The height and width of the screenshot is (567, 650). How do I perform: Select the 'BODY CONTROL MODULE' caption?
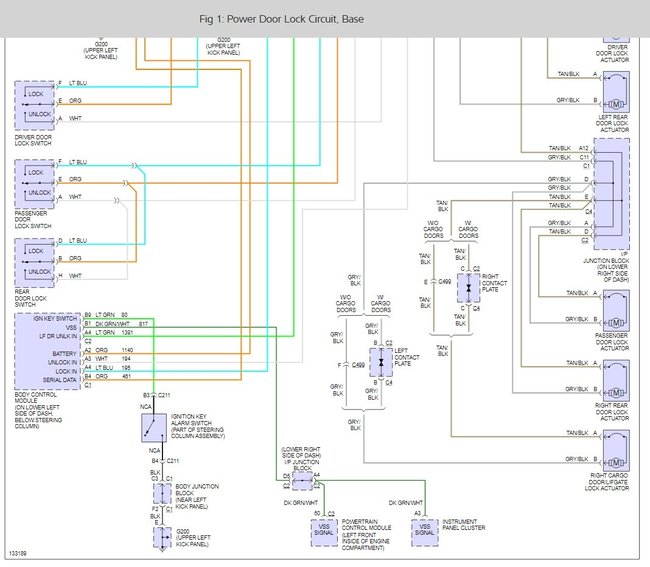38,410
